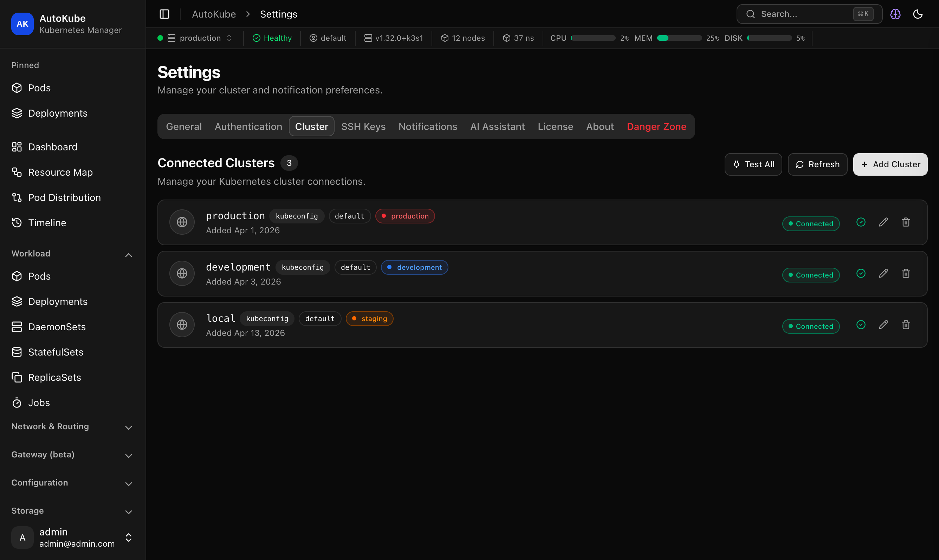
Task: Open pinned Deployments in sidebar
Action: 73,113
